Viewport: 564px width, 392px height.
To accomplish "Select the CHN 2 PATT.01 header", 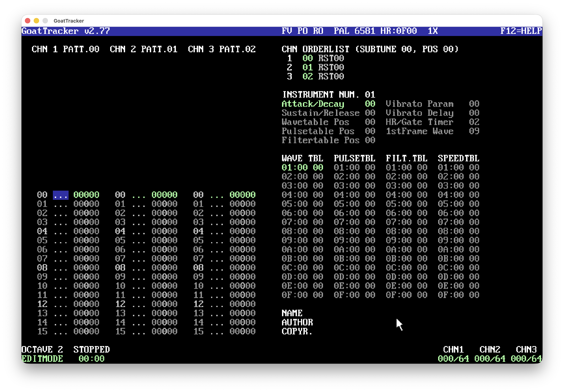I will (x=143, y=49).
